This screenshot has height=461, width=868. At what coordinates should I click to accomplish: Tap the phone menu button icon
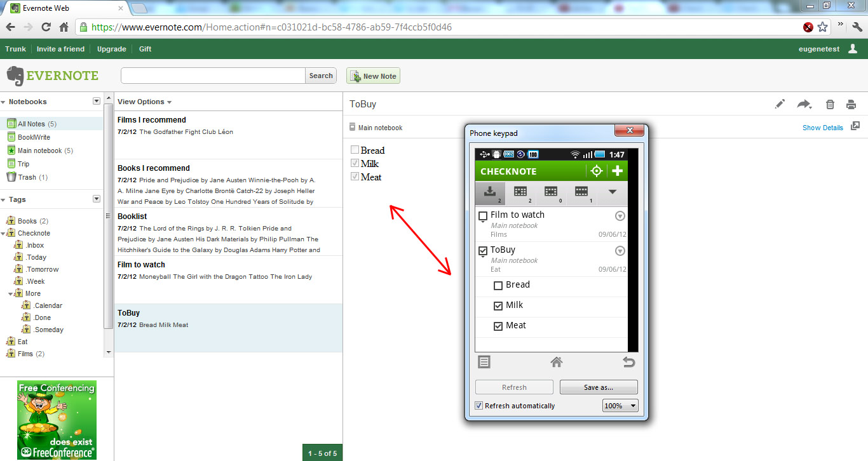point(484,362)
